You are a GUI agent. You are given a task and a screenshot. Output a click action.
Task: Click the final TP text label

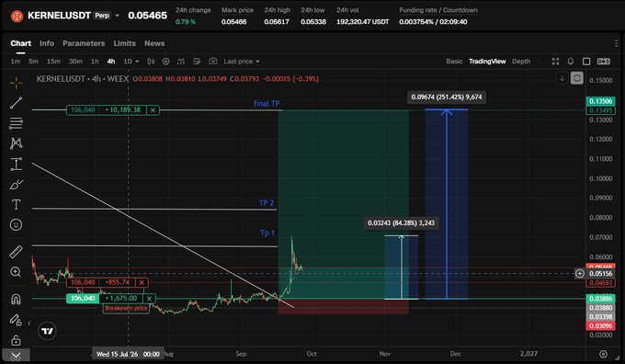pos(267,103)
